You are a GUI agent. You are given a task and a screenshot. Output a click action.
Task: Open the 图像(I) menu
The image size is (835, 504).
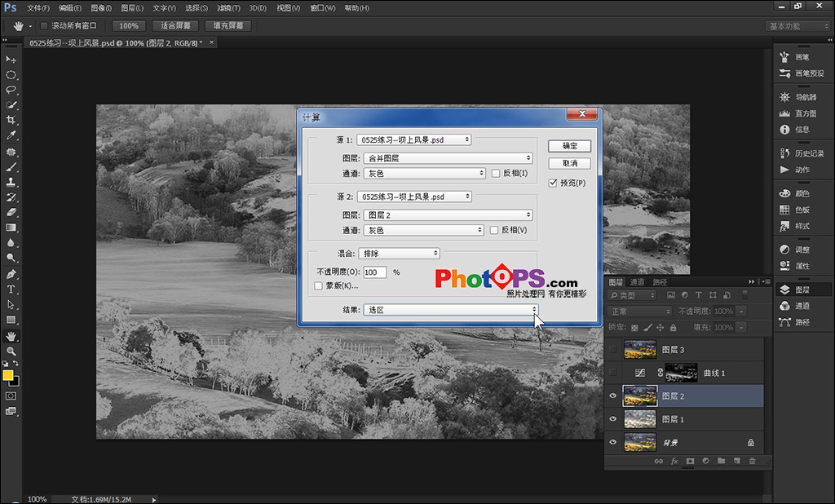tap(101, 8)
